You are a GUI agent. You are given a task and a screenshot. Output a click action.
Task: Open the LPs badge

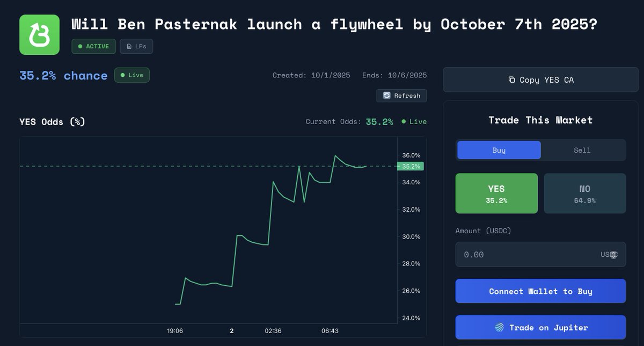coord(136,46)
